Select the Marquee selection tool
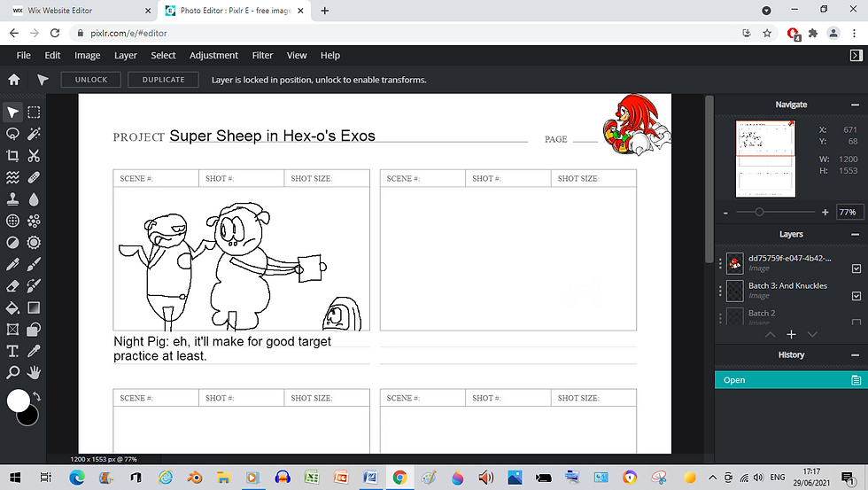 [34, 113]
